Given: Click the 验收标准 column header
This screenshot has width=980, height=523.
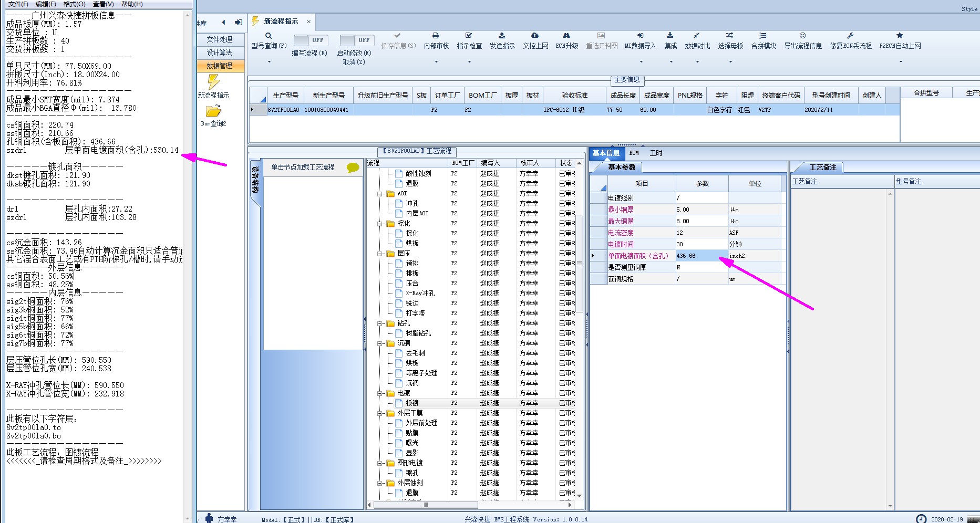Looking at the screenshot, I should pos(574,96).
